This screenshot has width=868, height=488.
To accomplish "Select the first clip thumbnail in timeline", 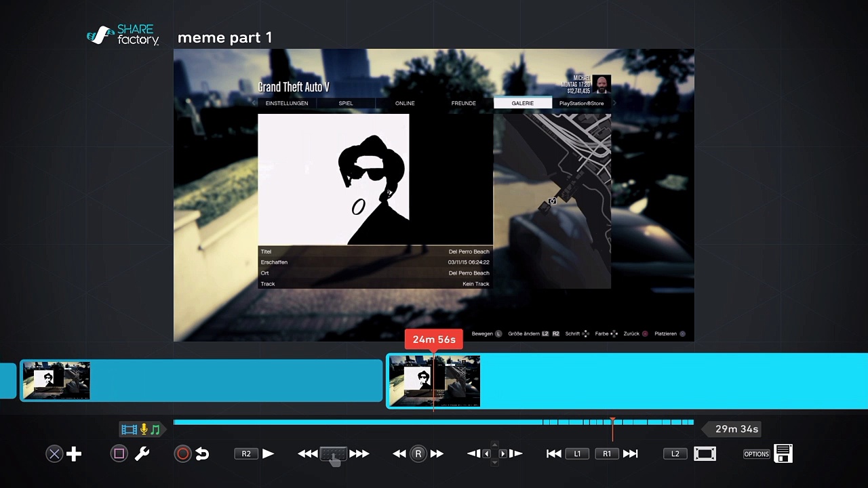I will click(x=56, y=380).
